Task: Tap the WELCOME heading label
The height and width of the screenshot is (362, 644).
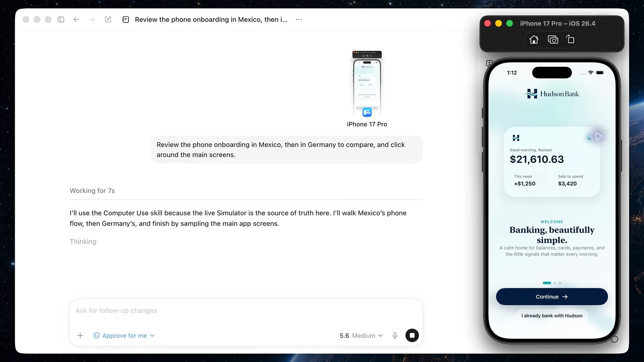Action: point(552,222)
